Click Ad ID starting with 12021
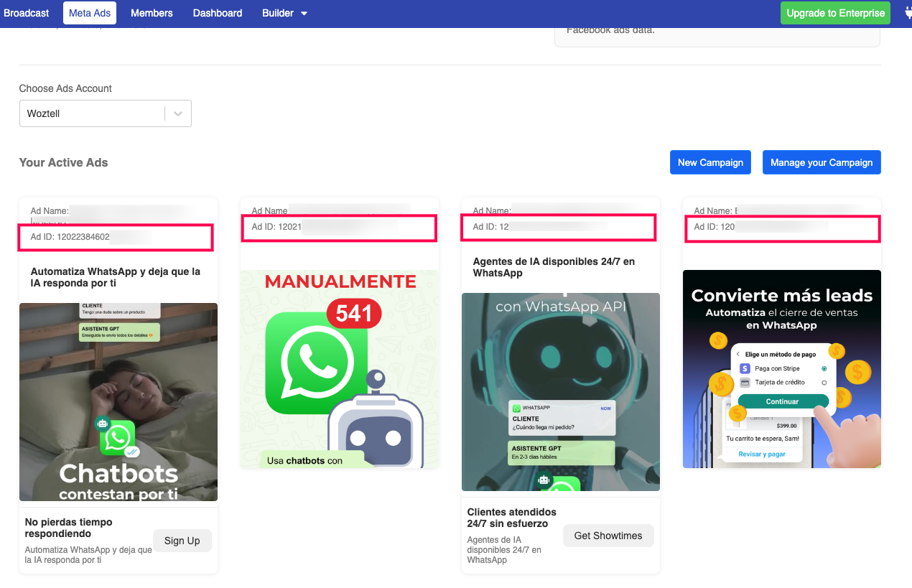912x588 pixels. point(276,227)
